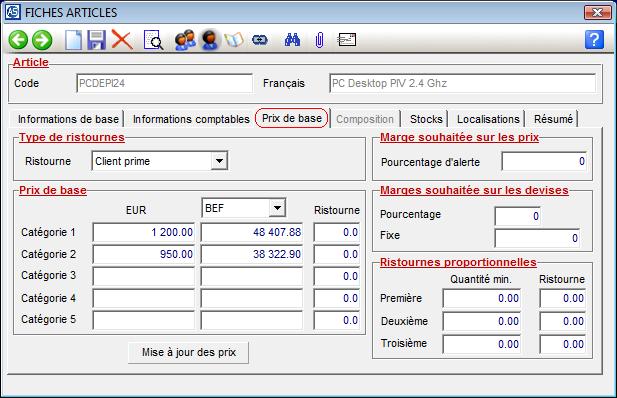Open the map/book icon in toolbar

point(234,40)
